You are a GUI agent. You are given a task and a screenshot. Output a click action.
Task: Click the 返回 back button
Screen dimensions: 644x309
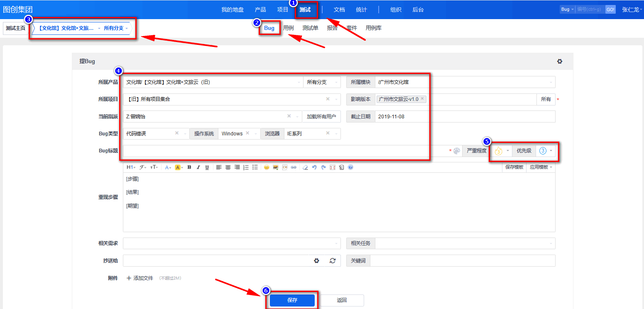(342, 300)
